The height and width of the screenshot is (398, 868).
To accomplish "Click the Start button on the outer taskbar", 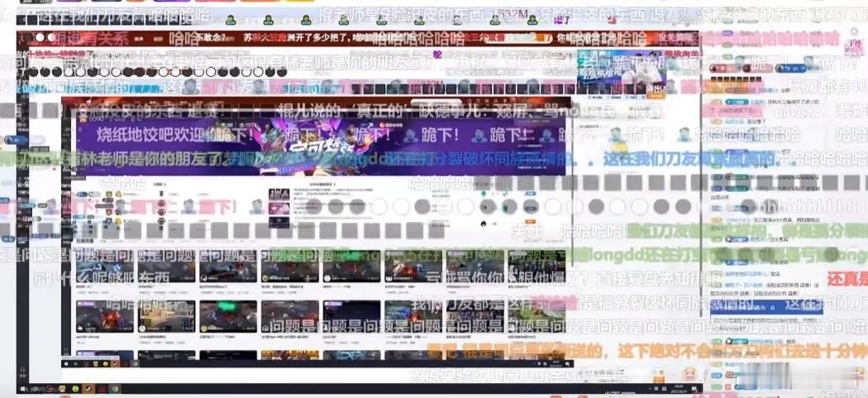I will pos(22,389).
